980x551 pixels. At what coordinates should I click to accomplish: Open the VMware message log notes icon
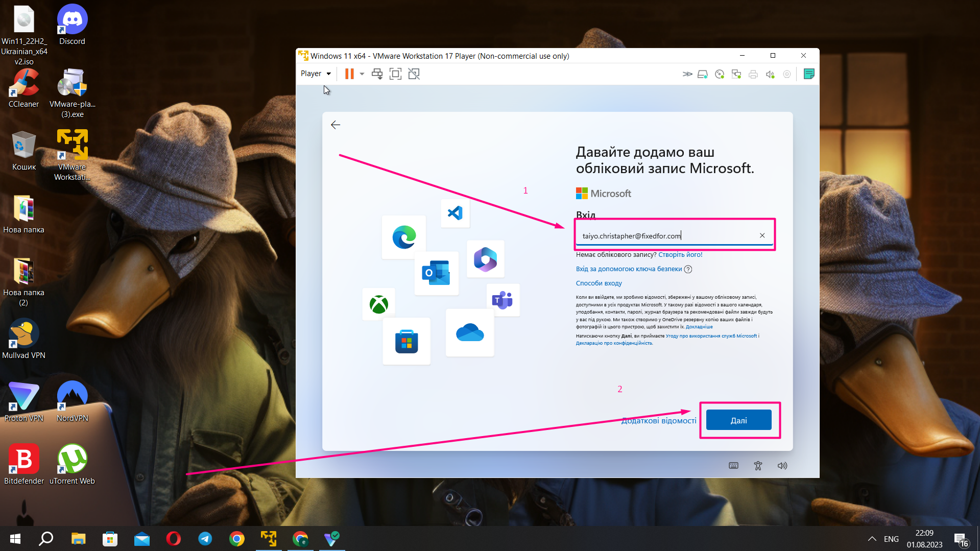pyautogui.click(x=809, y=74)
